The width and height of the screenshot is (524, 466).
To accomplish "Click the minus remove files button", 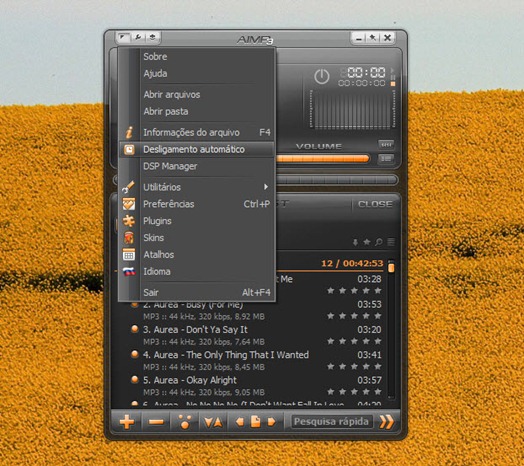I will click(156, 422).
